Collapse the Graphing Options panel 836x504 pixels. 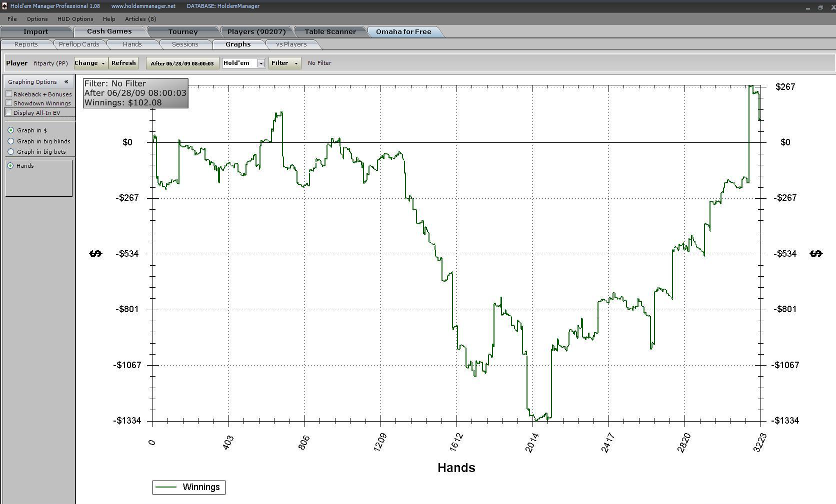point(66,82)
